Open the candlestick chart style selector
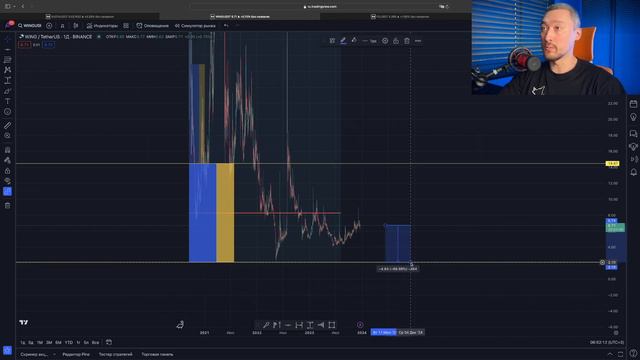 tap(76, 26)
